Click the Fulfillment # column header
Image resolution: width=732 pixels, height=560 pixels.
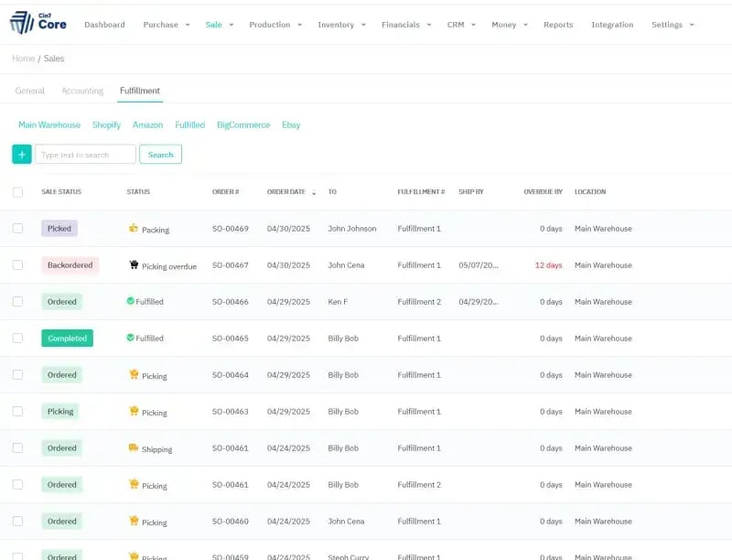click(421, 192)
